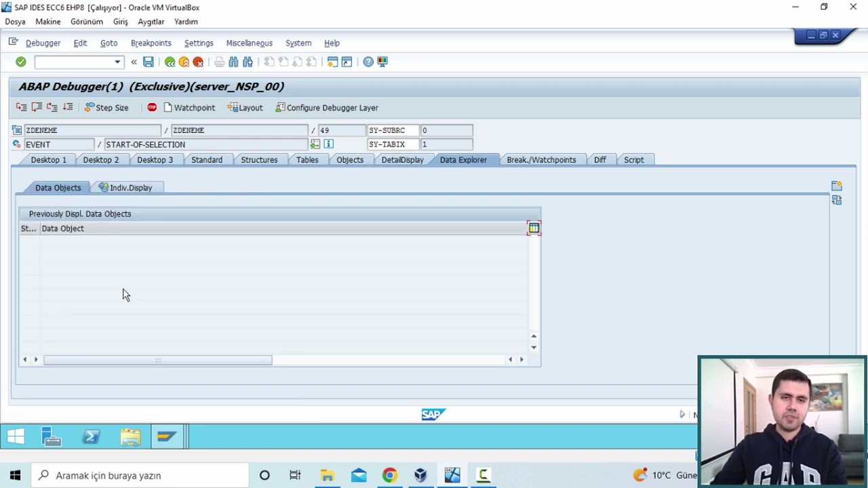Click the SAP session menu icon left of Debugger
The width and height of the screenshot is (868, 488).
point(13,42)
